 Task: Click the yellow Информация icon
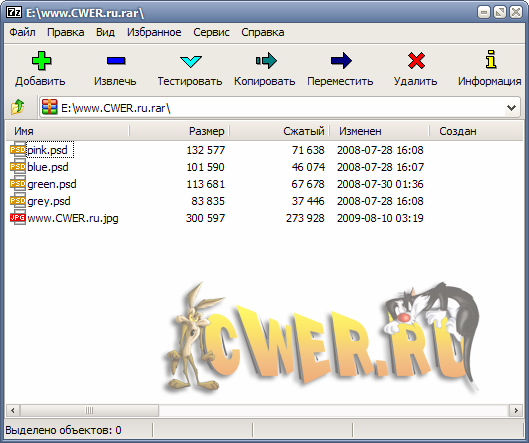point(491,59)
